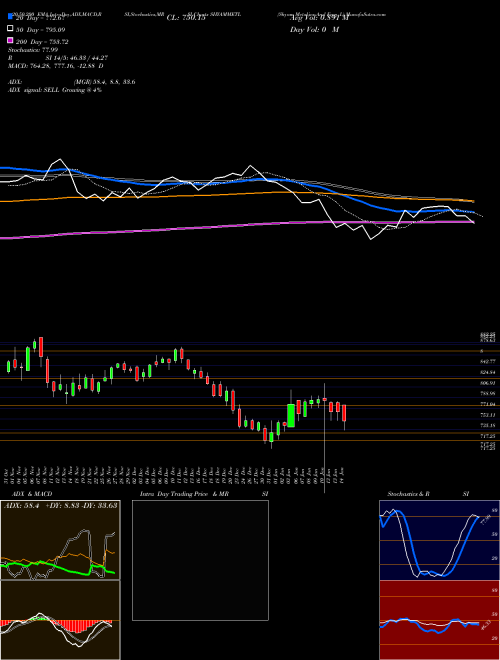Select the '50 Day - 795.09' label
500x660 pixels.
[41, 30]
